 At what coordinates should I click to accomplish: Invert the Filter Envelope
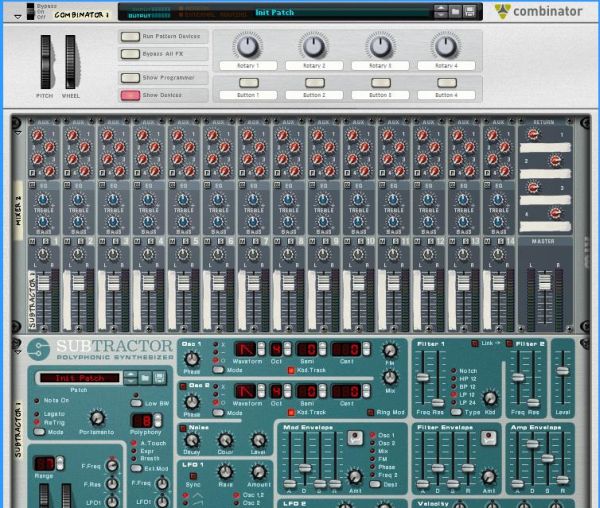489,438
